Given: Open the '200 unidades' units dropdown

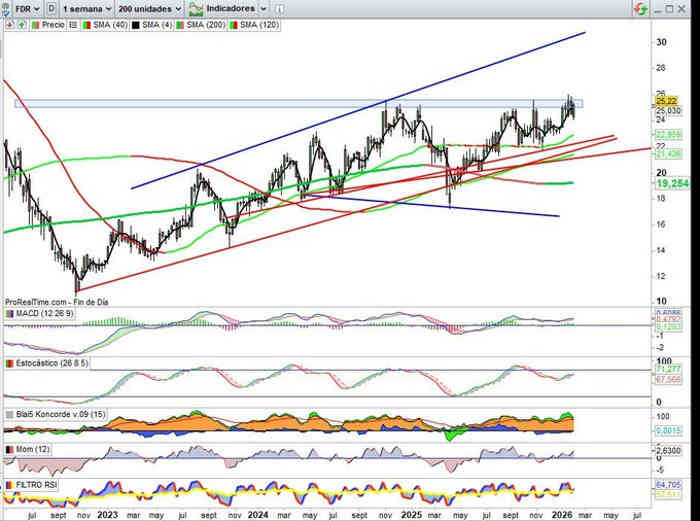Looking at the screenshot, I should click(152, 7).
